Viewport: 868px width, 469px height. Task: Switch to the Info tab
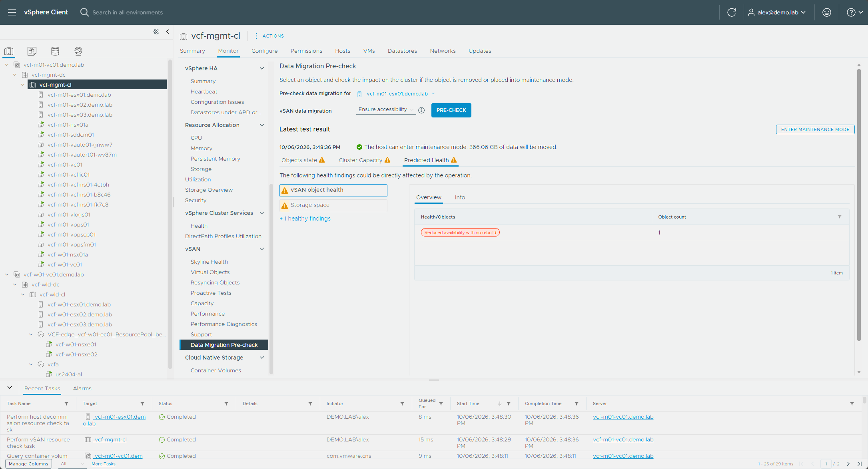460,197
